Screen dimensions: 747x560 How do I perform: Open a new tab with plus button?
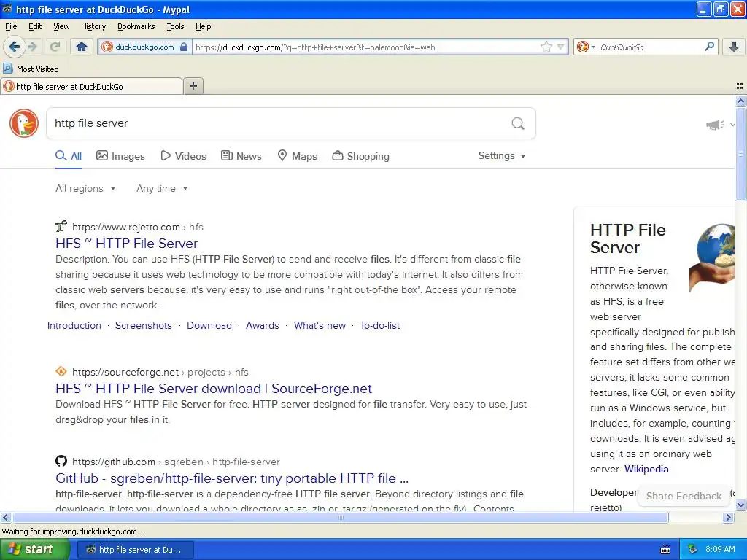pos(193,86)
